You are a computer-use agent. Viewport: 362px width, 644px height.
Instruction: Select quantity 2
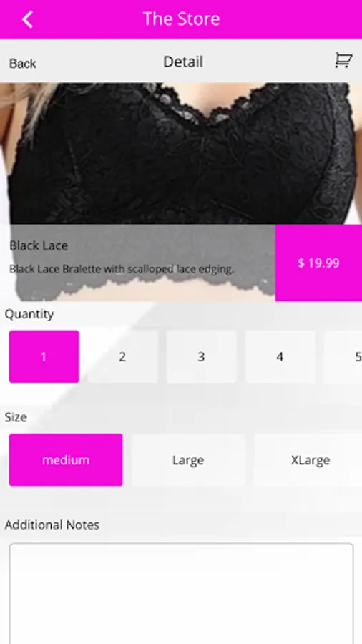coord(122,356)
